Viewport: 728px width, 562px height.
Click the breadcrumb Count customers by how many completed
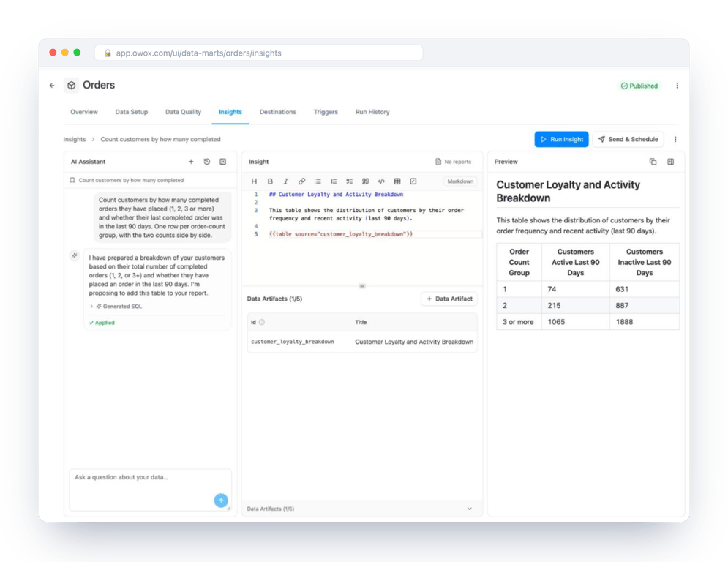pyautogui.click(x=161, y=139)
